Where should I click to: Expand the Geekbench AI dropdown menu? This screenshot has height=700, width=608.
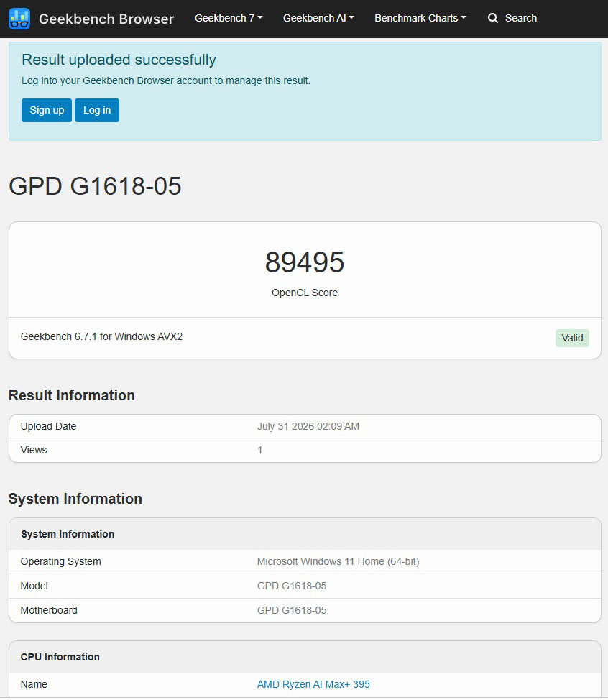pyautogui.click(x=318, y=18)
